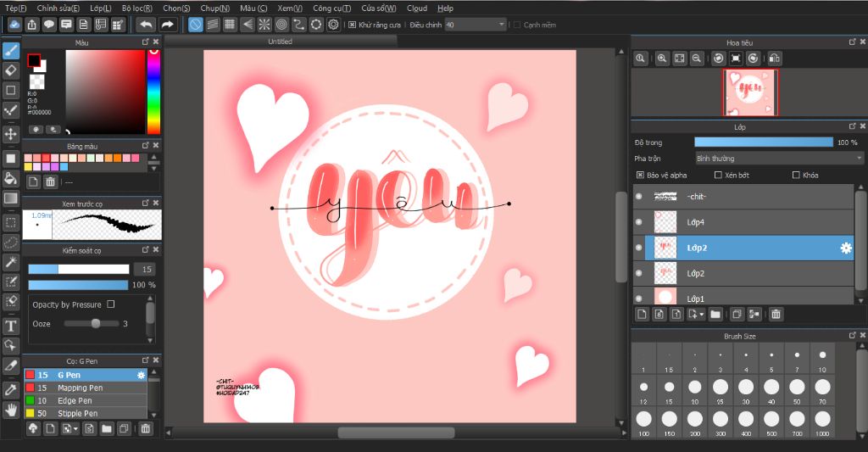The height and width of the screenshot is (452, 868).
Task: Activate the Hand pan tool
Action: [11, 410]
